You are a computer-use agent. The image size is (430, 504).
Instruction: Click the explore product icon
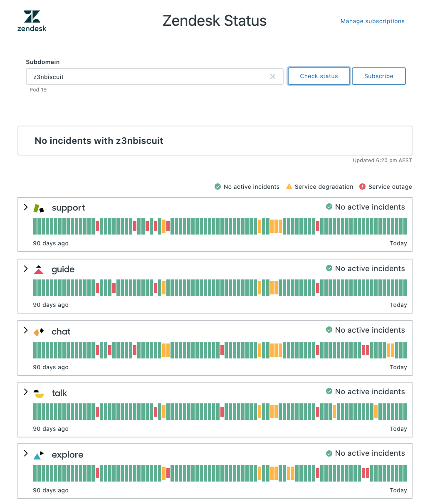(x=39, y=455)
